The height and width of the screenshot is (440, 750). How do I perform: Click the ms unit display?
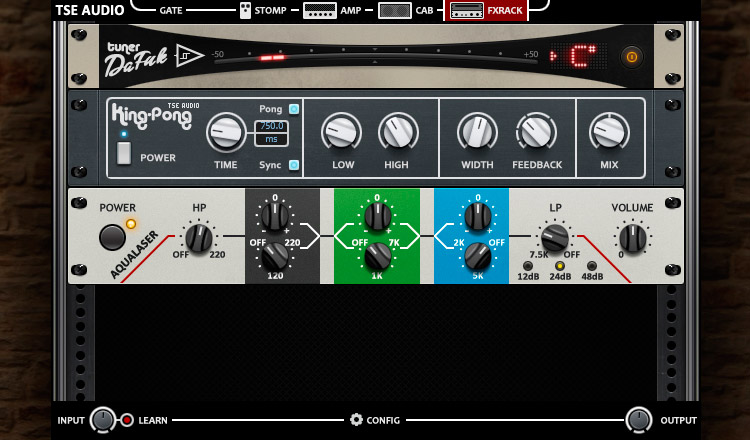click(271, 139)
